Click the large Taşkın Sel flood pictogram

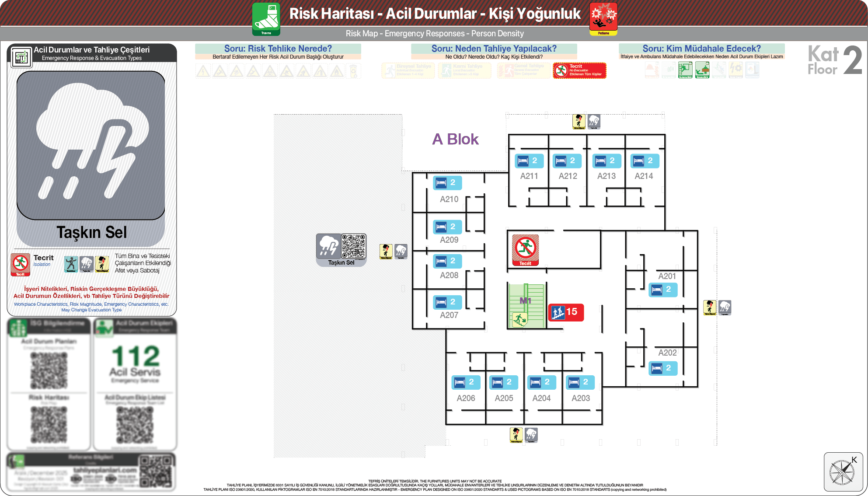pyautogui.click(x=91, y=145)
